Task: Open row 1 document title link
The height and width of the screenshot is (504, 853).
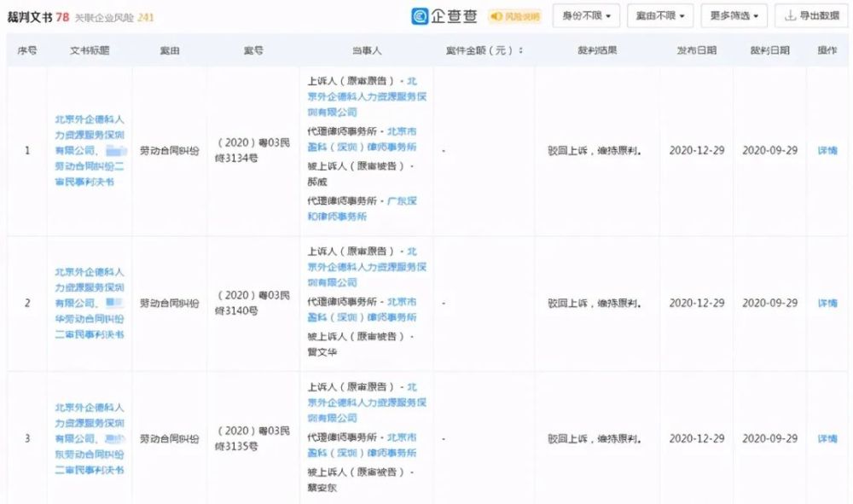Action: (90, 151)
